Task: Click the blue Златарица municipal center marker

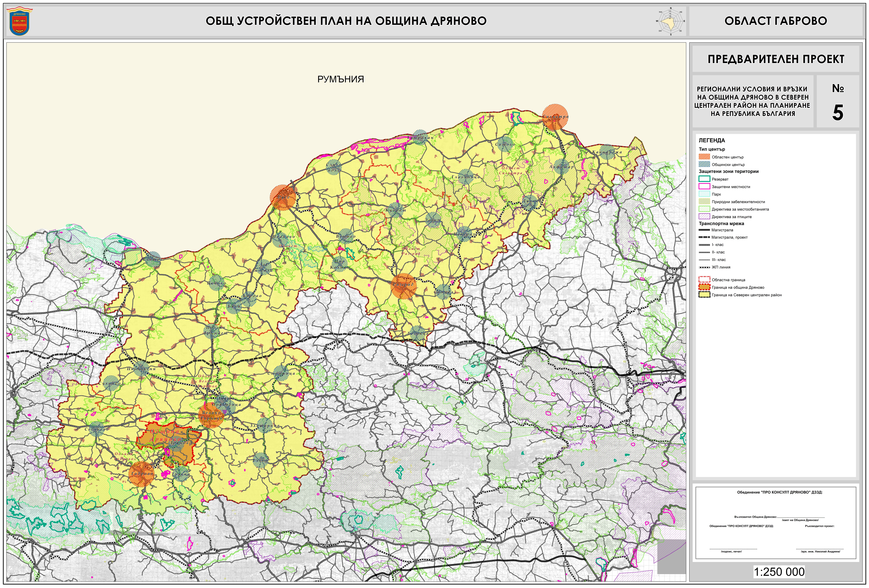Action: coord(265,425)
